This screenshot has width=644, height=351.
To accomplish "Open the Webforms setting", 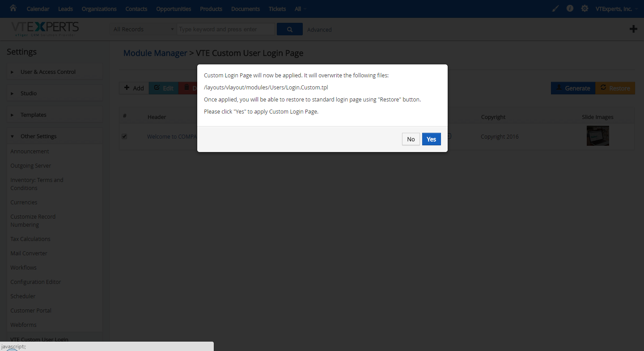I will click(x=23, y=325).
